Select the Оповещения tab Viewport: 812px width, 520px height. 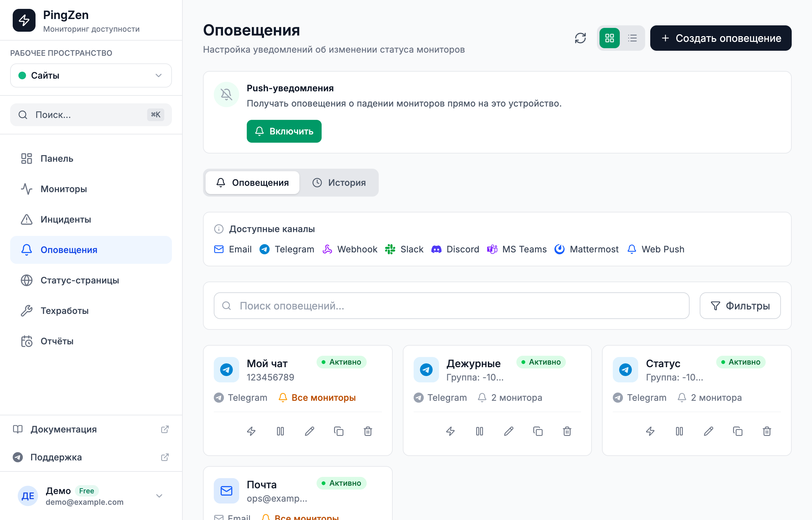(252, 183)
